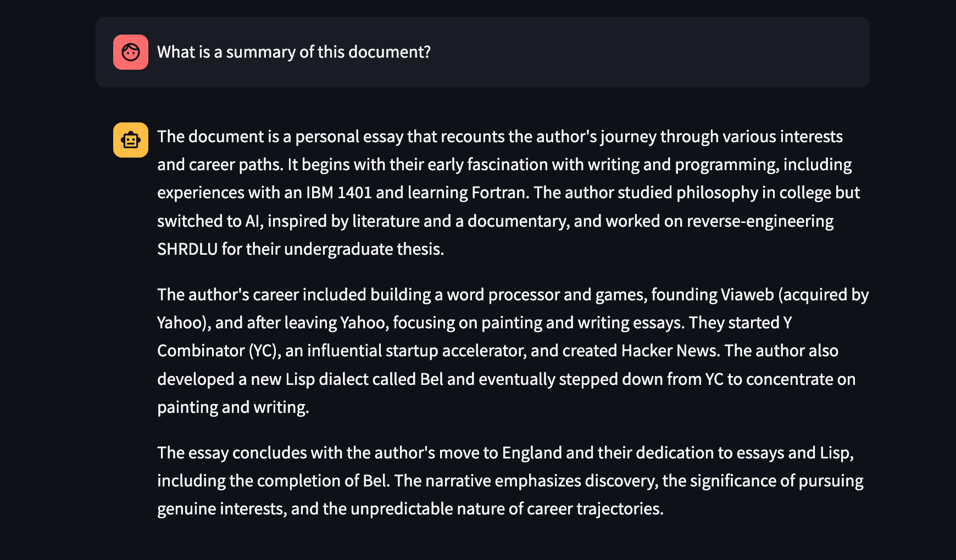Click the text "What is a summary of this document?"
956x560 pixels.
coord(294,52)
